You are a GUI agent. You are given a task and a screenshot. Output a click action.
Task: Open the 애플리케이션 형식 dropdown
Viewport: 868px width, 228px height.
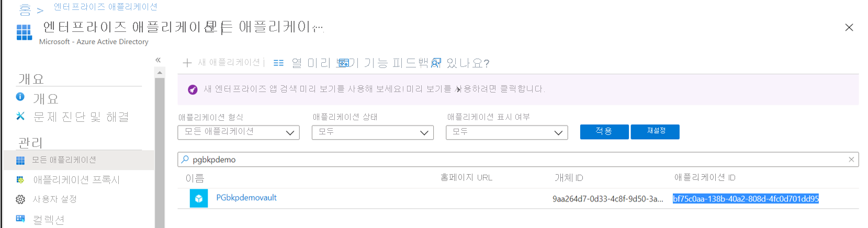(x=239, y=132)
